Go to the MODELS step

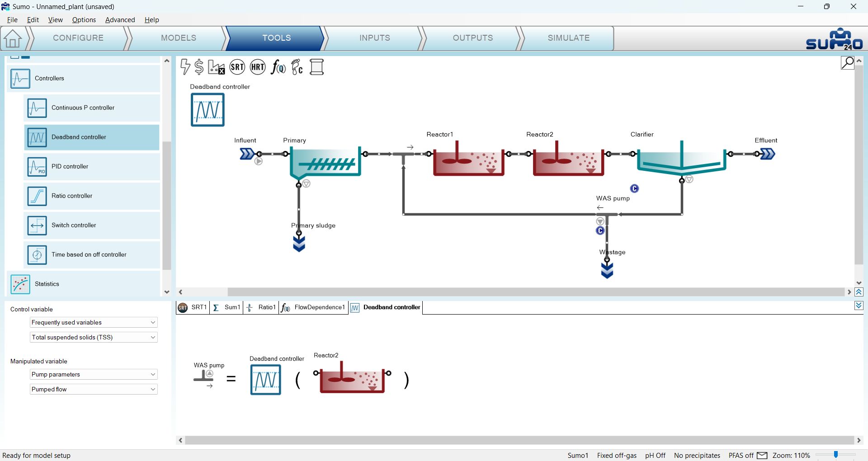tap(179, 38)
